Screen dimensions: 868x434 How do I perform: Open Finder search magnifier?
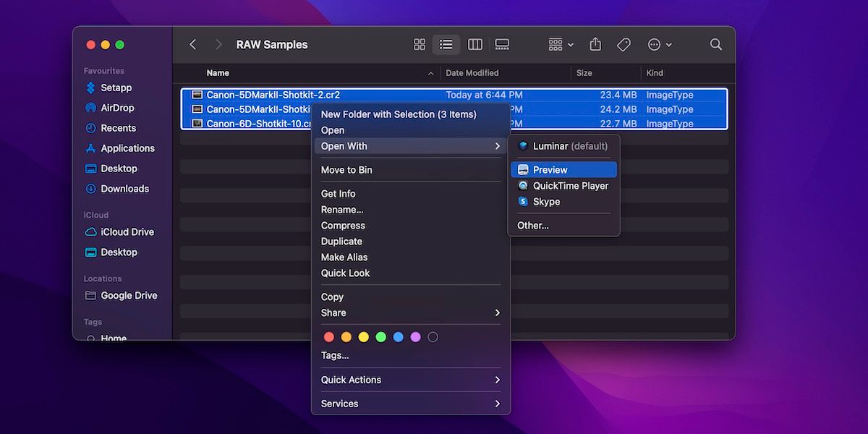[715, 45]
